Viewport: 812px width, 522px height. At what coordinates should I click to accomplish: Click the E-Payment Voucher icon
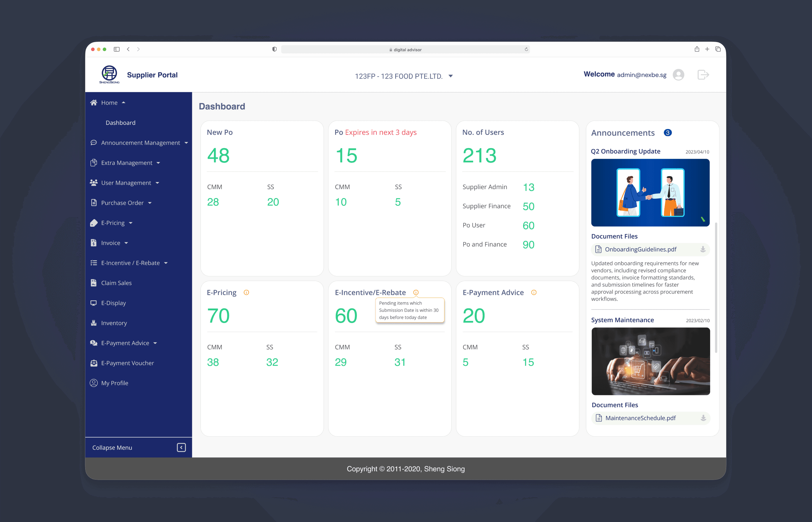[94, 363]
